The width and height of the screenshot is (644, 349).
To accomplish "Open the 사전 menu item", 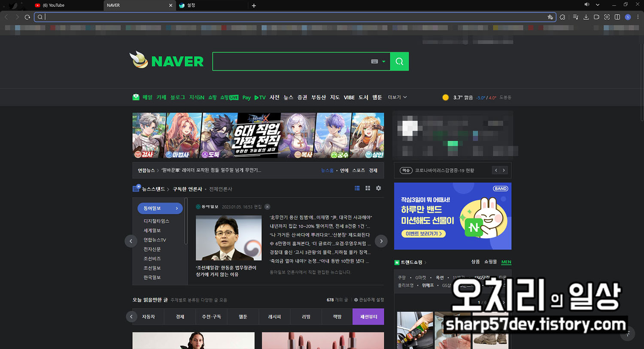I will (274, 97).
